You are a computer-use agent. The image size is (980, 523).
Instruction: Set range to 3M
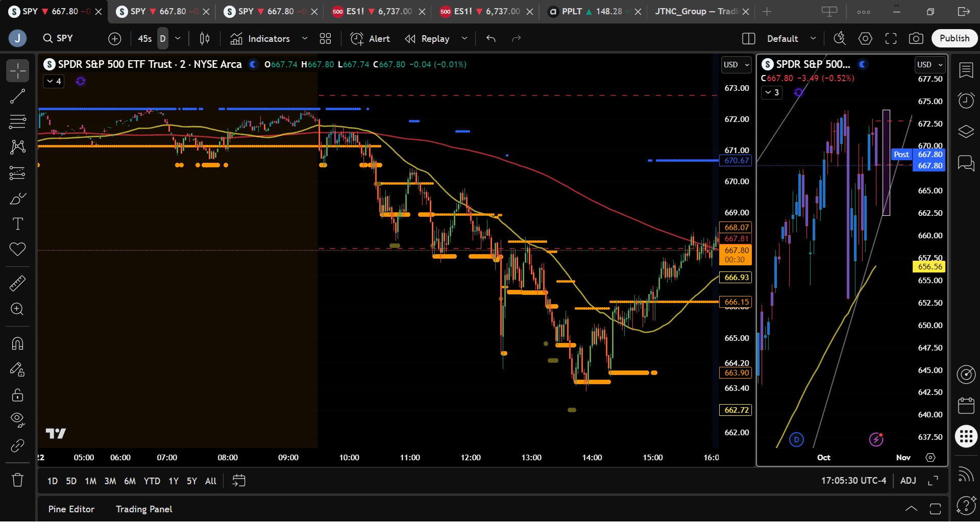pos(110,481)
